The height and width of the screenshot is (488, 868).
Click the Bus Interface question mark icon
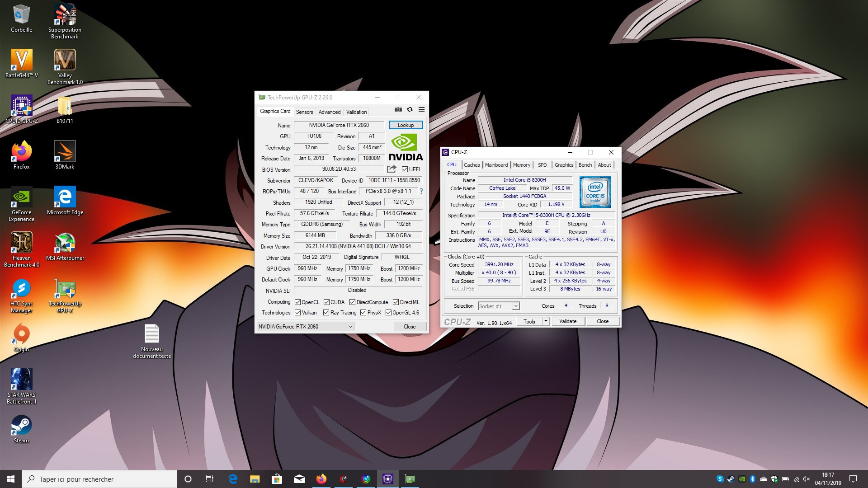point(421,191)
